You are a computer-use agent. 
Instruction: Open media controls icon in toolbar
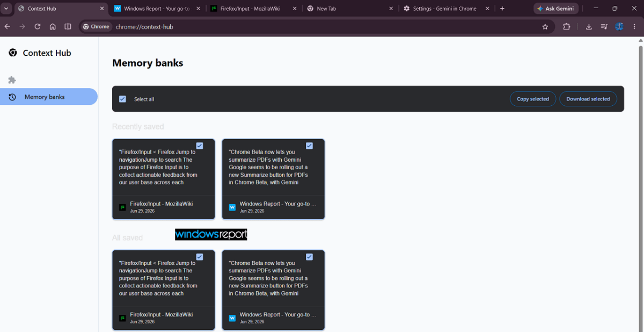604,26
